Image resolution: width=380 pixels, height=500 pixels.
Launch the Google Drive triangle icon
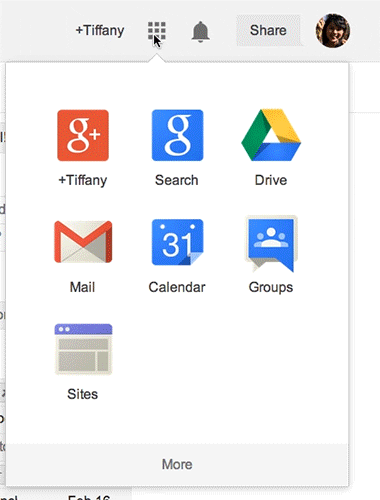(271, 135)
